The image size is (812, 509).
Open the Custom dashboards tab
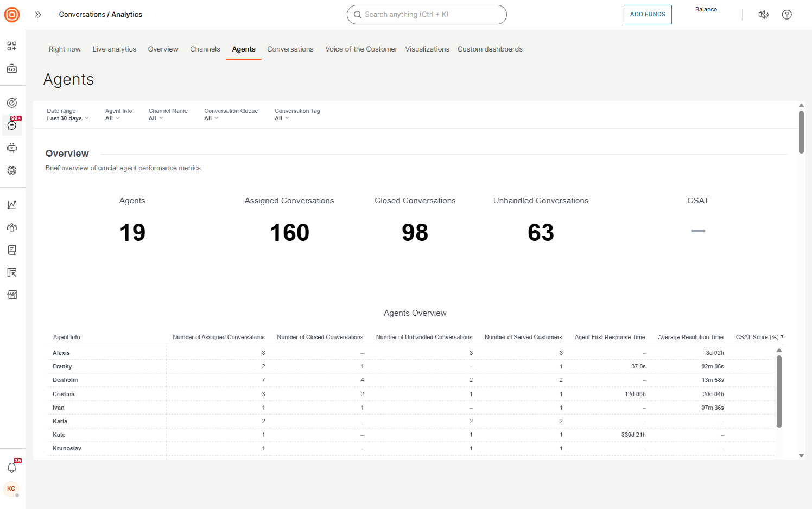(490, 49)
